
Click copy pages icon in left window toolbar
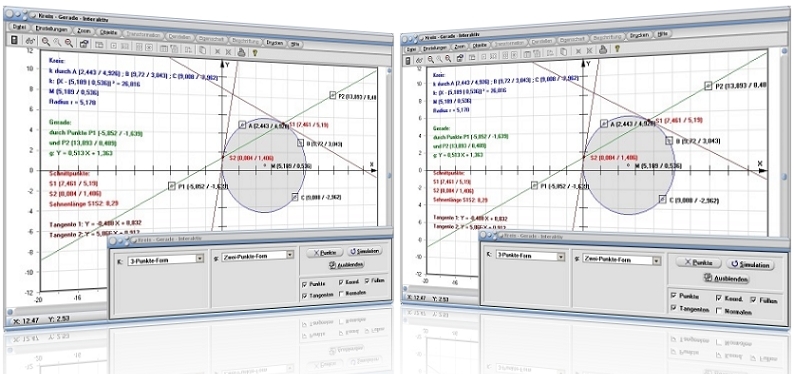pyautogui.click(x=202, y=50)
